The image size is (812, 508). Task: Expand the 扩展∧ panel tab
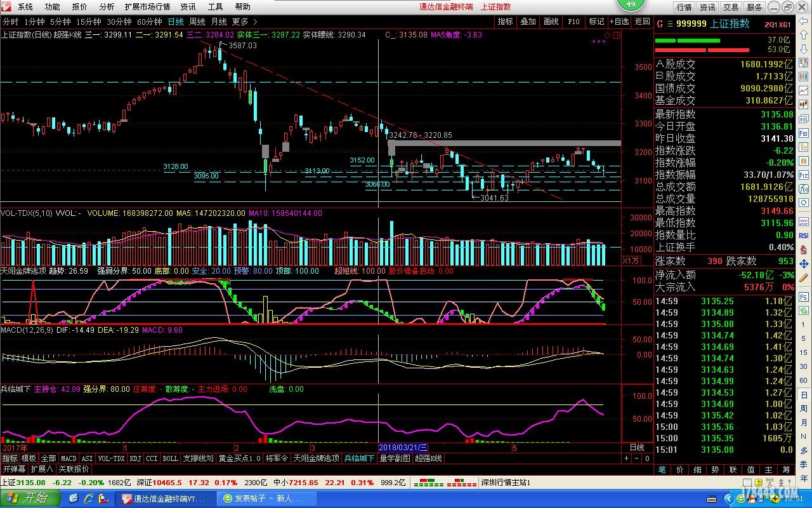point(43,469)
